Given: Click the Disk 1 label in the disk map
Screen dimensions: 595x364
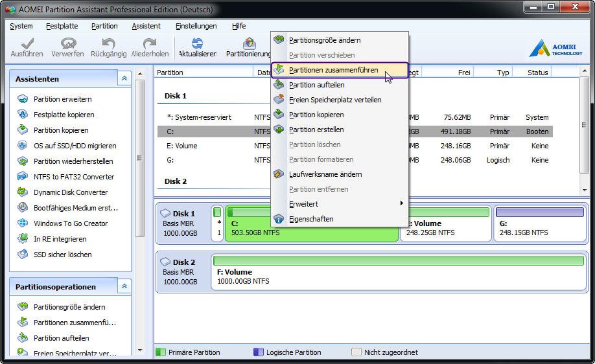Looking at the screenshot, I should [183, 214].
